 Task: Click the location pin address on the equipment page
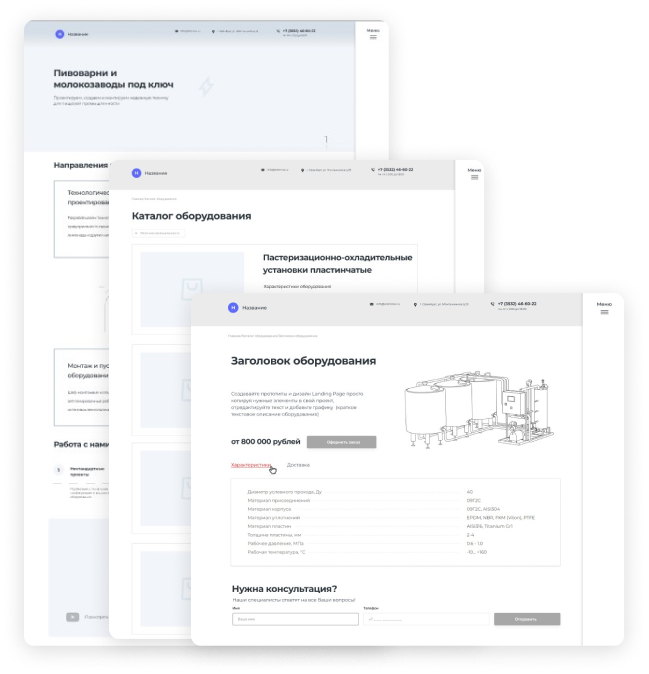pos(444,304)
